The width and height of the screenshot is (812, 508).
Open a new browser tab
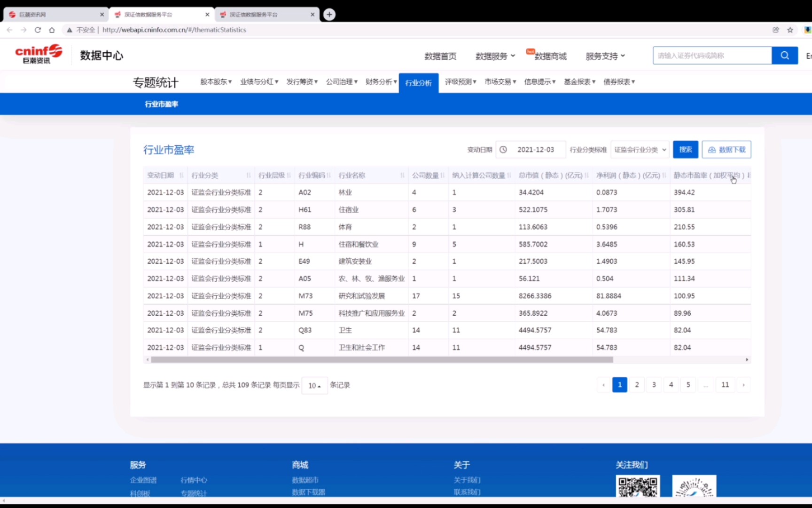(329, 15)
